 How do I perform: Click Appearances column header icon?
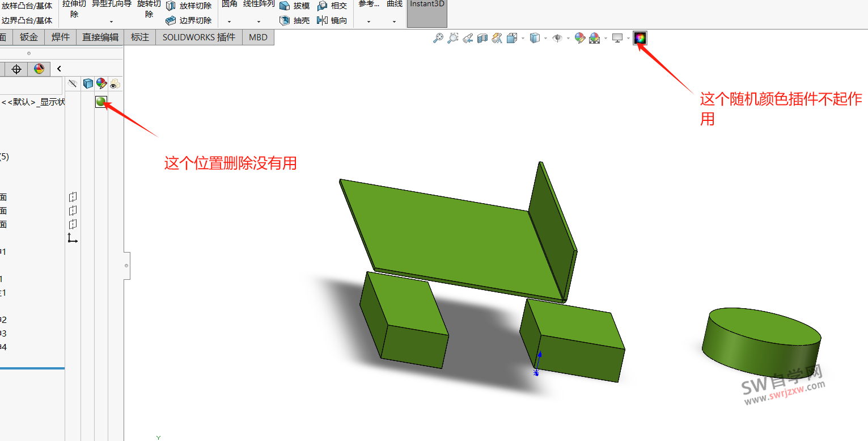point(101,84)
